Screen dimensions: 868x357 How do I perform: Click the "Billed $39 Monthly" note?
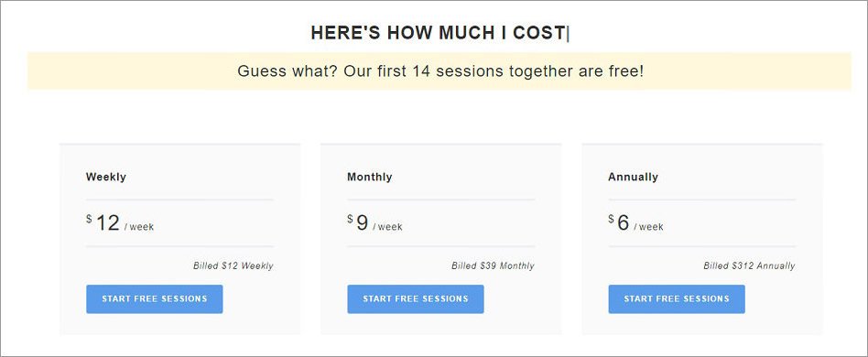tap(493, 265)
